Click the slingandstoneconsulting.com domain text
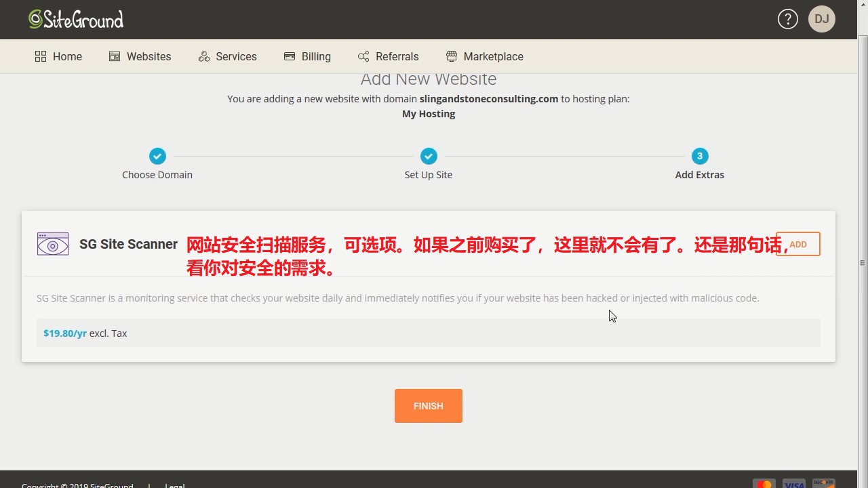 489,98
